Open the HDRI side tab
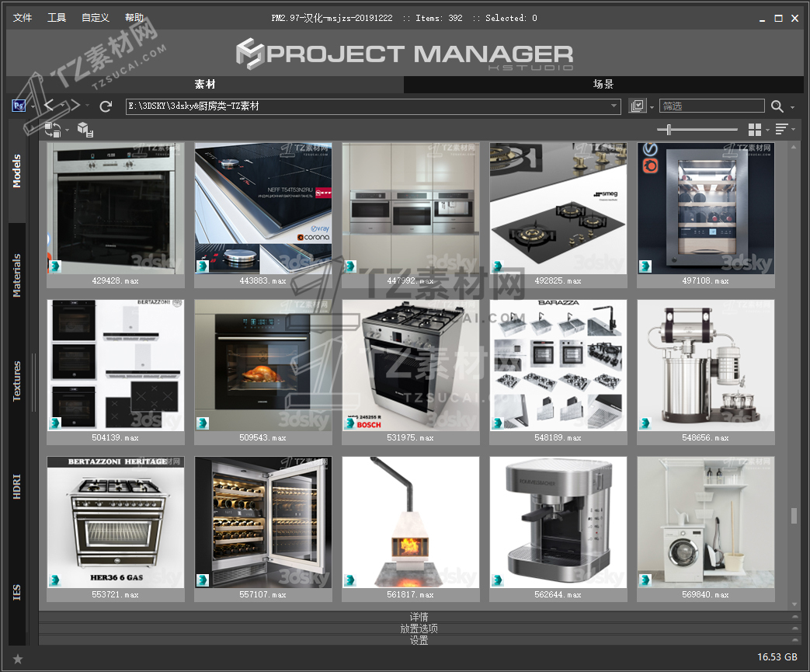Viewport: 810px width, 672px height. 17,486
